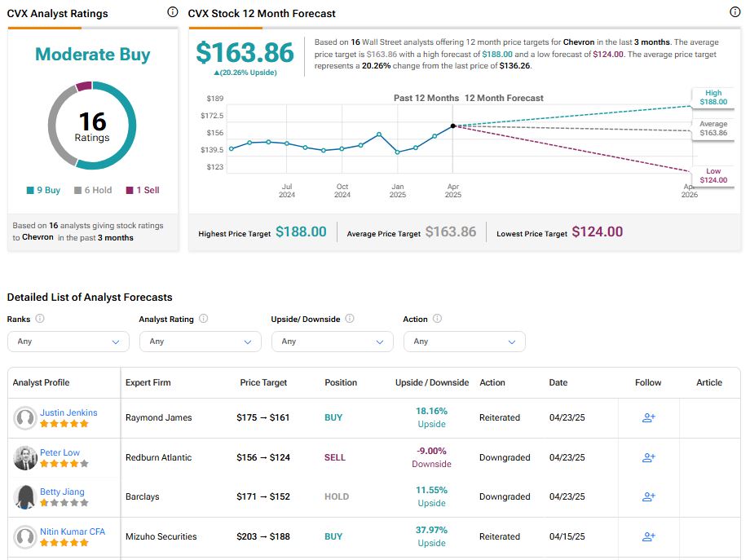Click the Upside / Downside column header
The height and width of the screenshot is (560, 750).
pyautogui.click(x=432, y=382)
